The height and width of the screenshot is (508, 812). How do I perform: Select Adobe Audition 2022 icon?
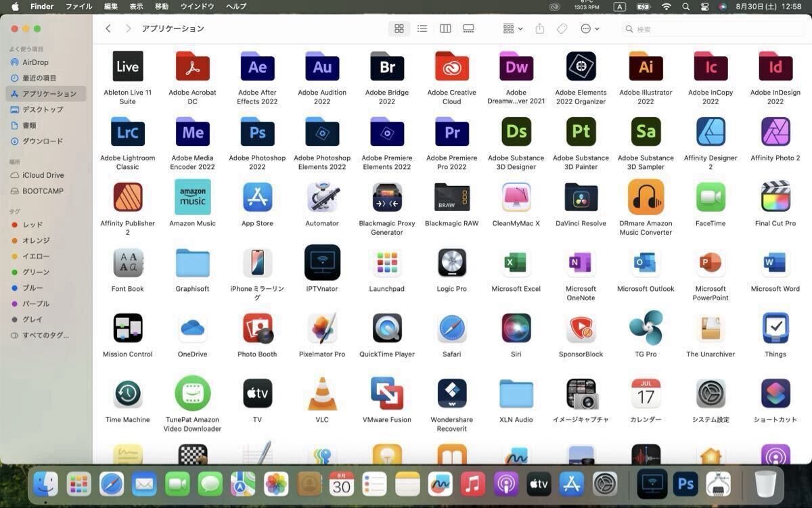(x=322, y=66)
